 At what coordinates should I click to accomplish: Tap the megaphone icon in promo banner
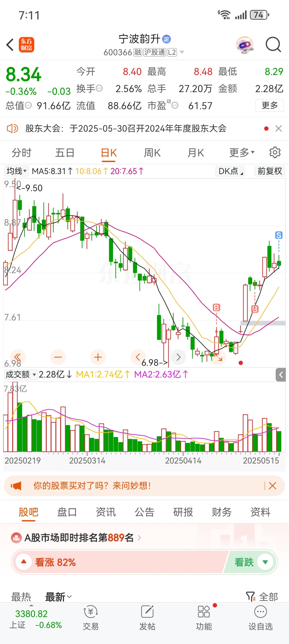tap(16, 486)
